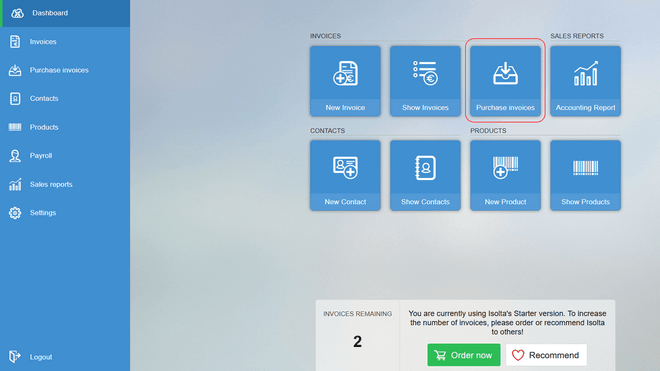Click the INVOICES section heading
This screenshot has width=660, height=371.
point(325,36)
